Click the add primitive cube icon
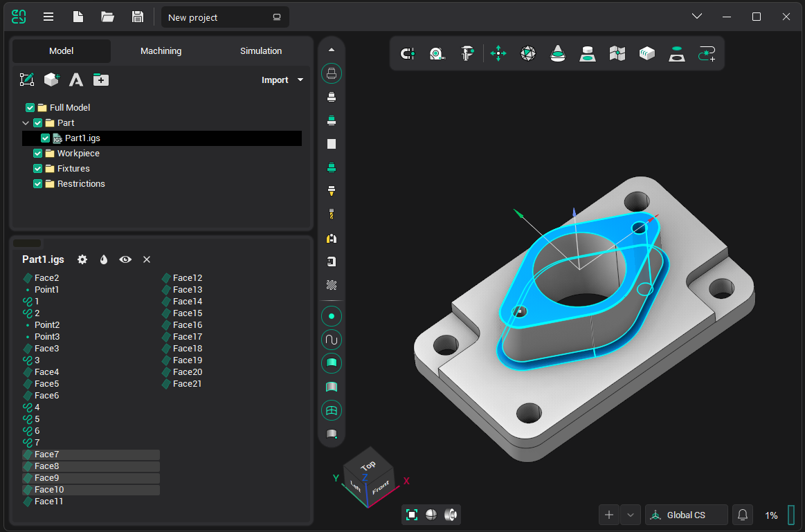This screenshot has width=805, height=532. point(51,80)
